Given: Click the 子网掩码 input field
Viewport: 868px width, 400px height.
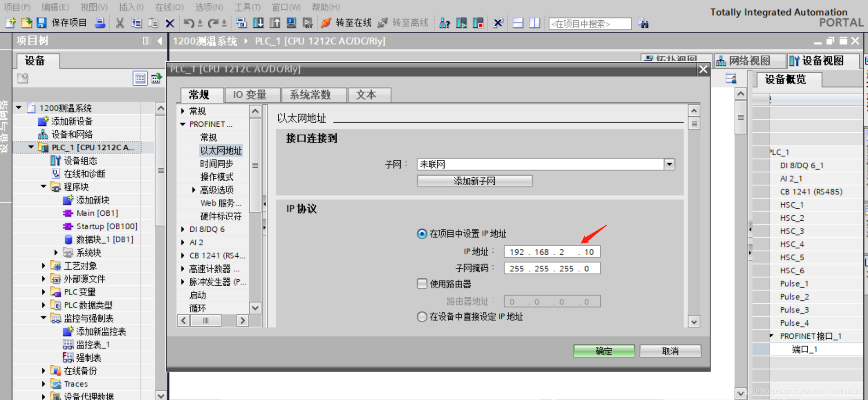Looking at the screenshot, I should pos(552,268).
